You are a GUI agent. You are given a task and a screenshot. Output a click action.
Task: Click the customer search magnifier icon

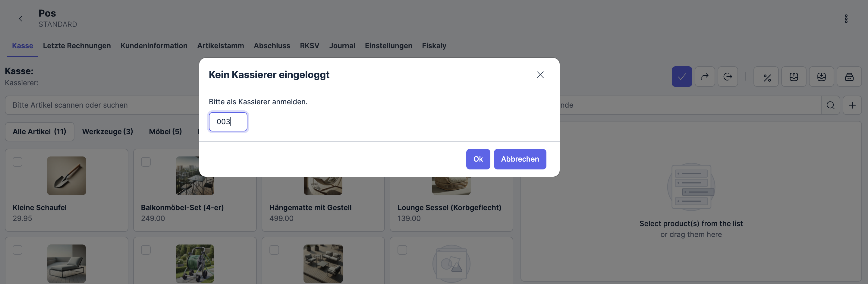(x=830, y=105)
